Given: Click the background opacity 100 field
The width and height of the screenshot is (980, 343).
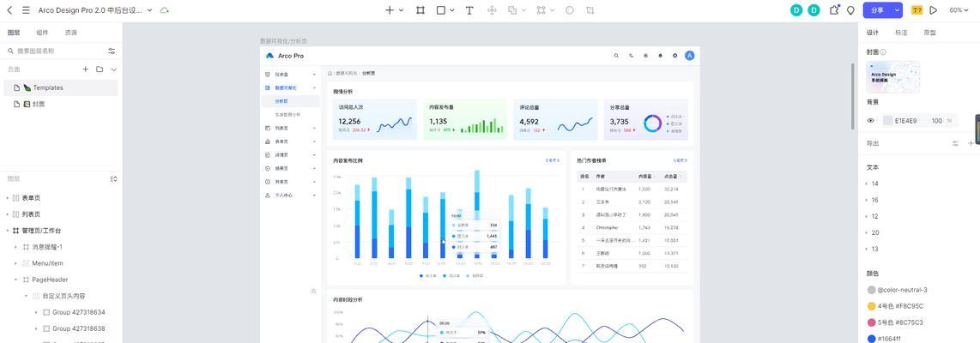Looking at the screenshot, I should pyautogui.click(x=937, y=121).
